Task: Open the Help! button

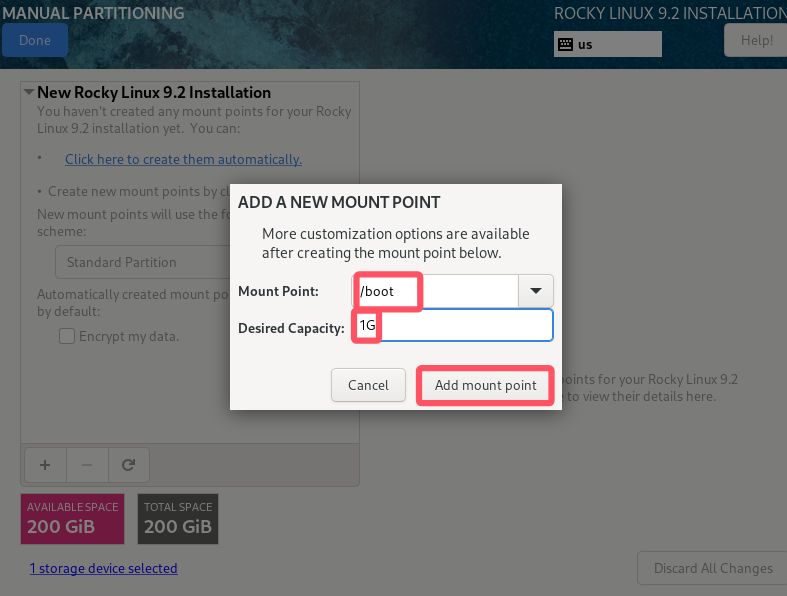Action: (756, 40)
